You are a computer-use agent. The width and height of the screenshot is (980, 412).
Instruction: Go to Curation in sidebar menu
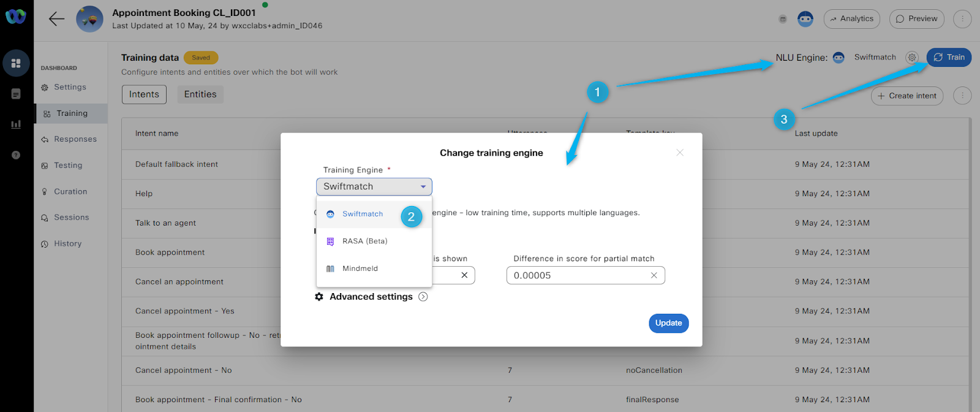click(70, 192)
